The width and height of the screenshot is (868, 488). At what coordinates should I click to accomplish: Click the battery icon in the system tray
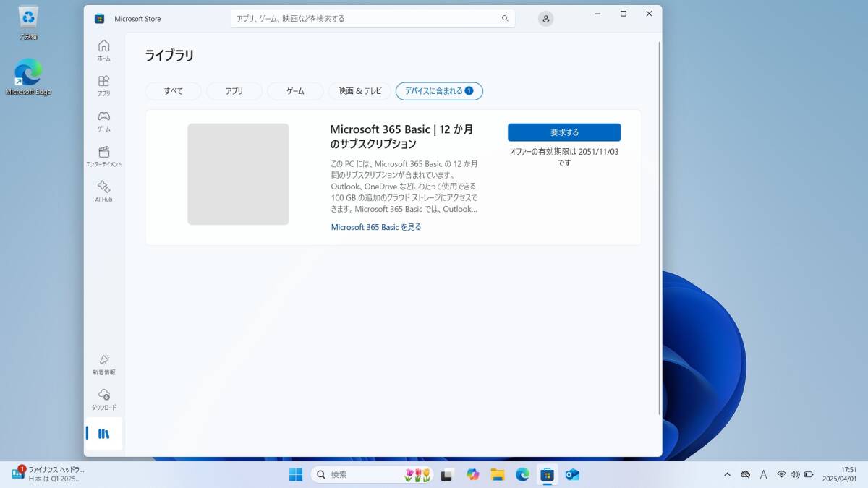coord(809,475)
